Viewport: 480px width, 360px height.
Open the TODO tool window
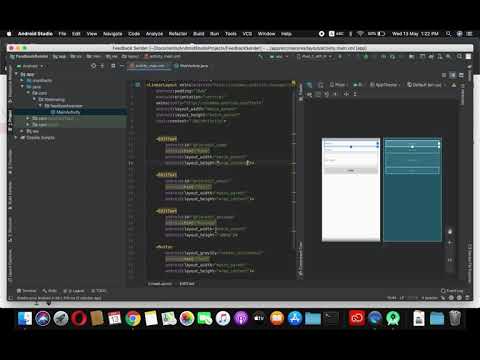tap(99, 291)
